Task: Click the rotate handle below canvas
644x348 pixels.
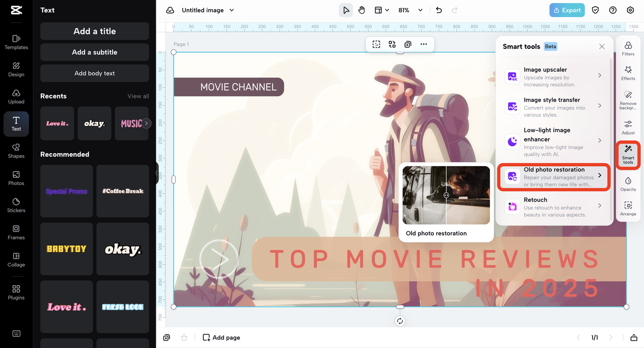Action: pyautogui.click(x=400, y=321)
